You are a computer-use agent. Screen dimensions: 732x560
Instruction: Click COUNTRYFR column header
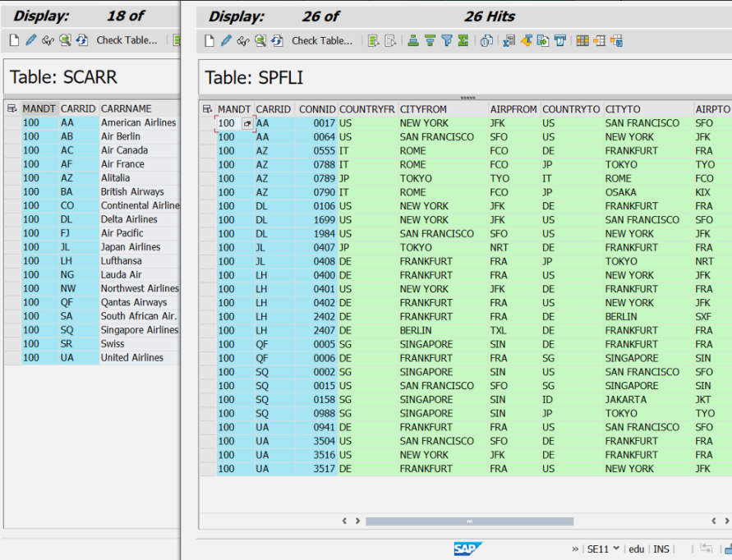tap(367, 109)
